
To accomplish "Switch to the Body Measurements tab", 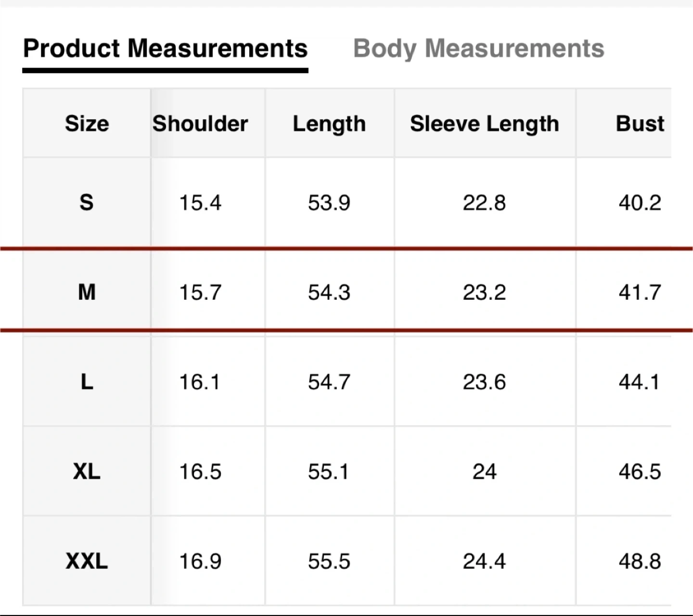I will coord(478,49).
